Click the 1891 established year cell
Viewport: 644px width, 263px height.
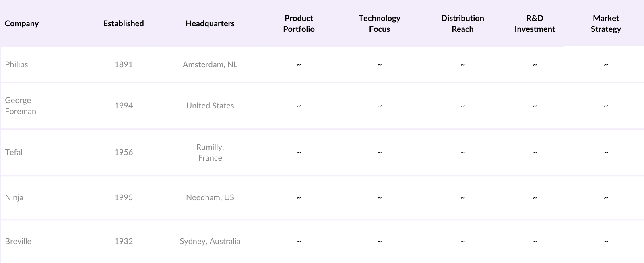click(x=124, y=64)
